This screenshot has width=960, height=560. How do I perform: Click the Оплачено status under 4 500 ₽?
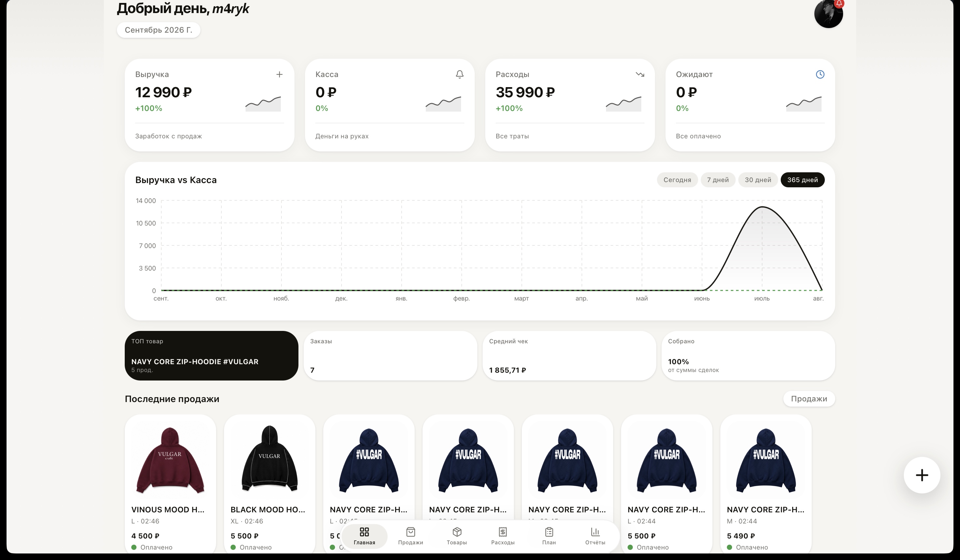152,548
